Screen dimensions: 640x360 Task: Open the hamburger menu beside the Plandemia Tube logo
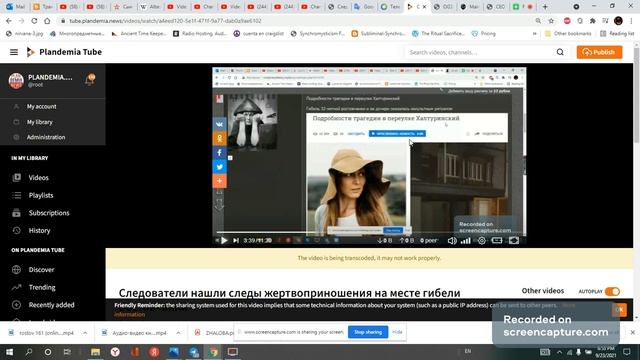[14, 52]
